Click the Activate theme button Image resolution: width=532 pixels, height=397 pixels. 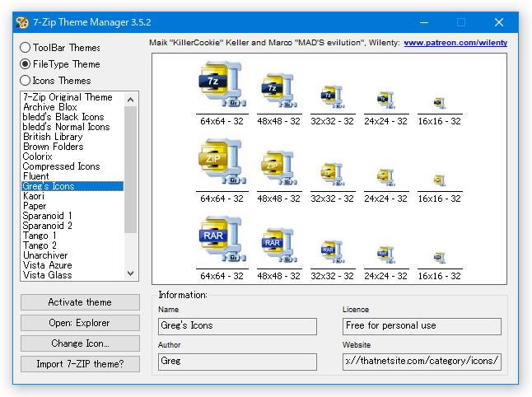pos(80,302)
